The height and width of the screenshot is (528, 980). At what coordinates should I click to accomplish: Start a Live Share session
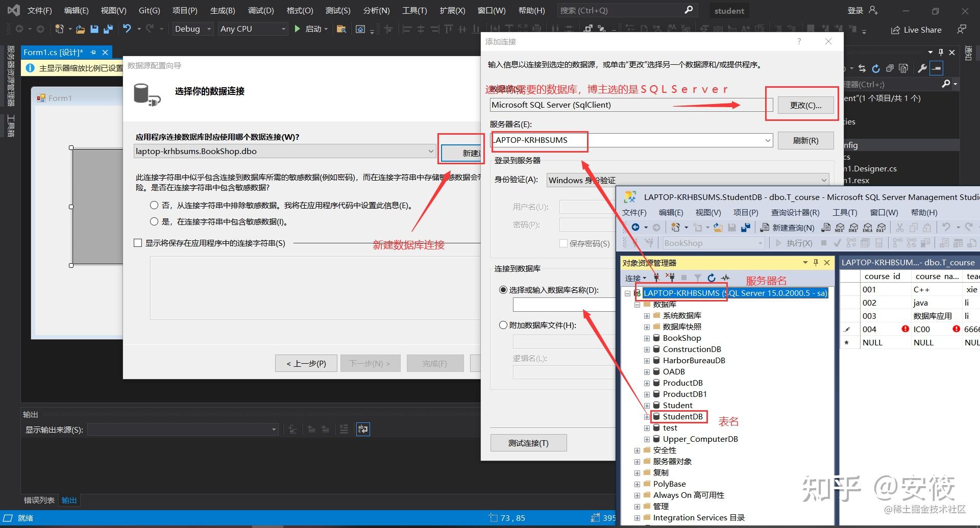916,30
